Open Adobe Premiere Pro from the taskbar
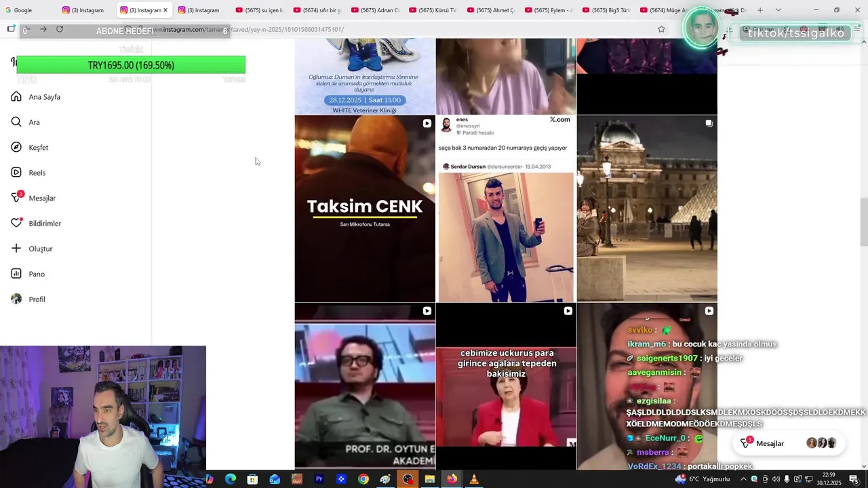 pyautogui.click(x=319, y=479)
